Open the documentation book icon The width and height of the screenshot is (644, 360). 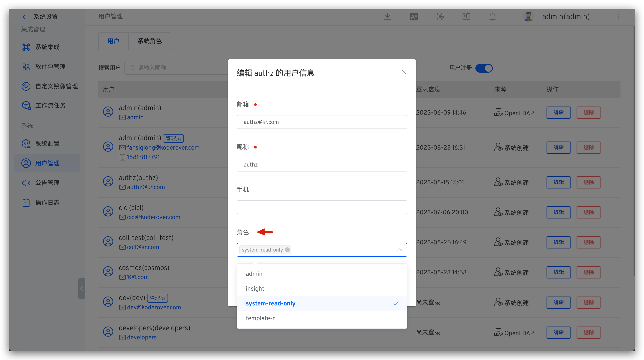point(466,17)
